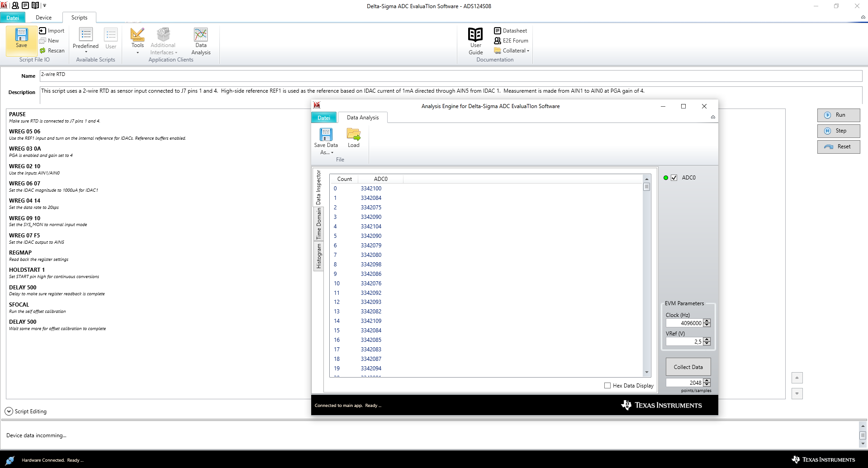Click the Count column header

coord(344,179)
